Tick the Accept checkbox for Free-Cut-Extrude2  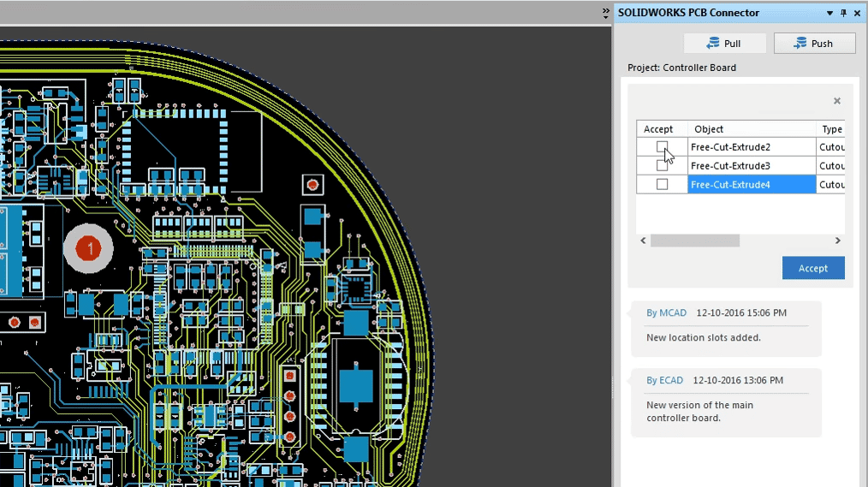pos(662,146)
